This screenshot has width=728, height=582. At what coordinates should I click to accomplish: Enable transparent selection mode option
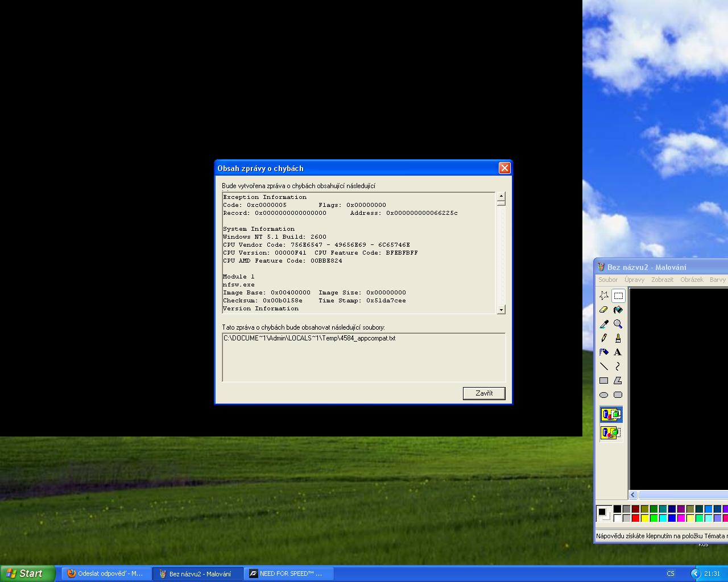[611, 433]
